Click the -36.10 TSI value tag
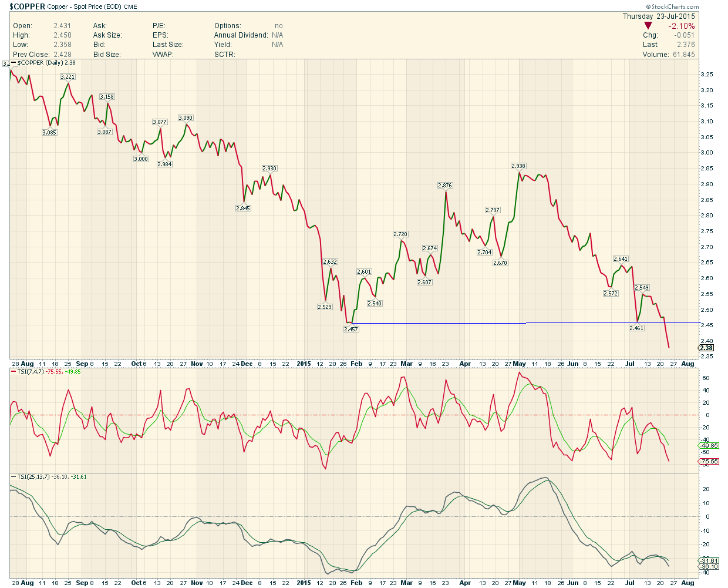The height and width of the screenshot is (588, 728). click(709, 567)
